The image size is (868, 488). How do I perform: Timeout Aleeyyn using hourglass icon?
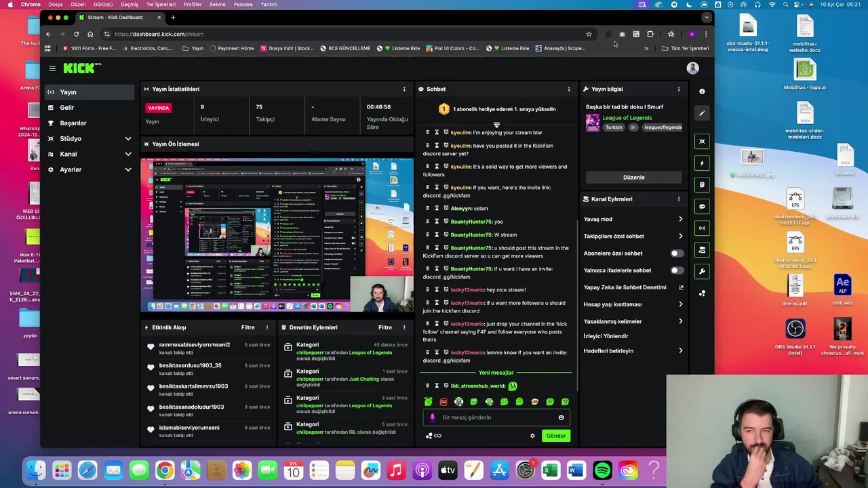click(437, 208)
